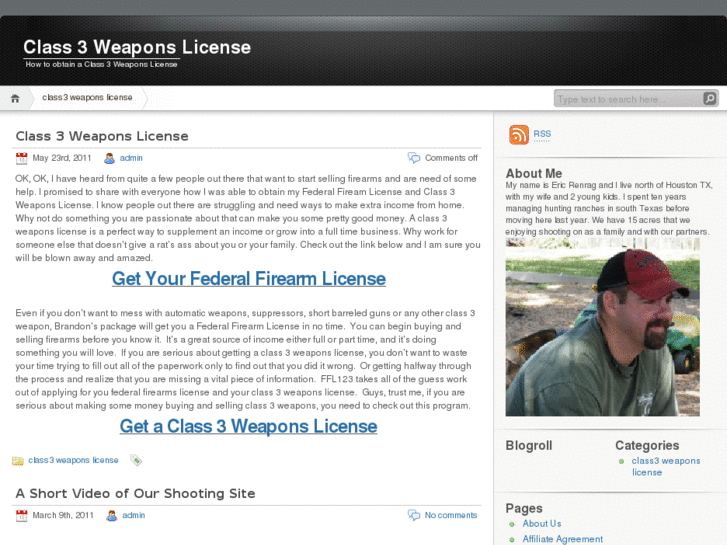This screenshot has width=727, height=545.
Task: Click the Categories heading
Action: (647, 445)
